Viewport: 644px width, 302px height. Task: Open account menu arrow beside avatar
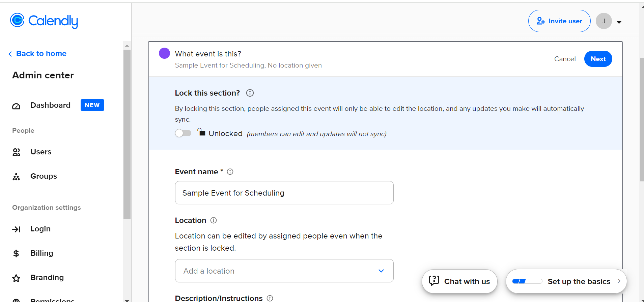pyautogui.click(x=619, y=22)
